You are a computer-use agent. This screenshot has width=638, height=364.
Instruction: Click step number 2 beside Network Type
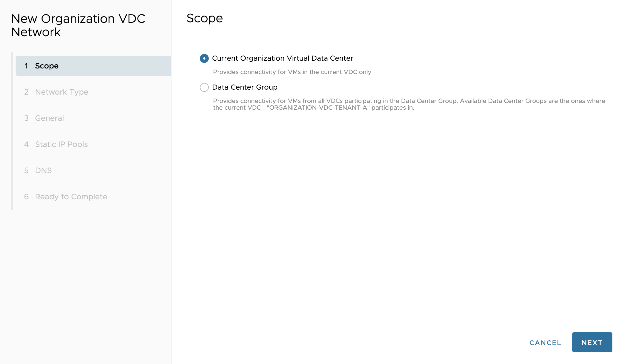(26, 92)
